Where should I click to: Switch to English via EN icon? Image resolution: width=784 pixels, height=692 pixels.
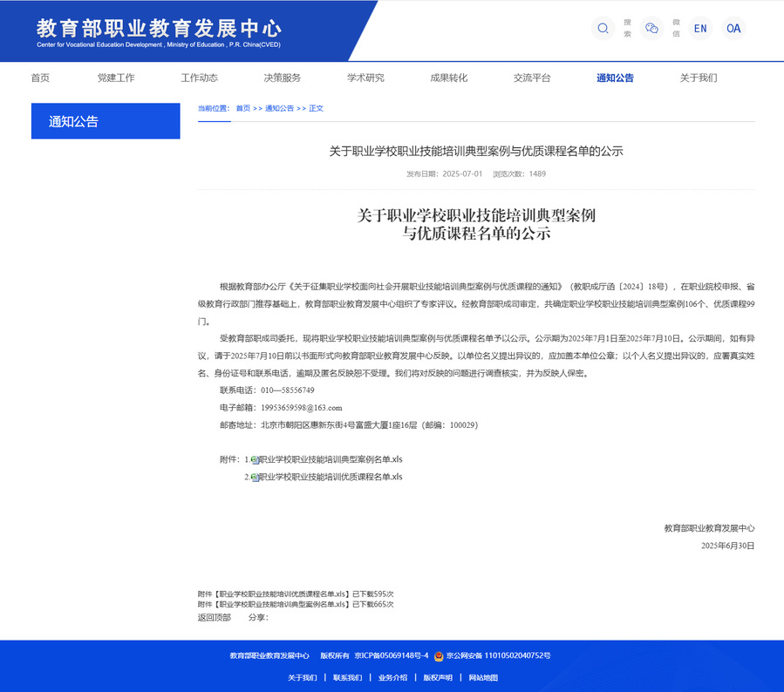pyautogui.click(x=700, y=29)
